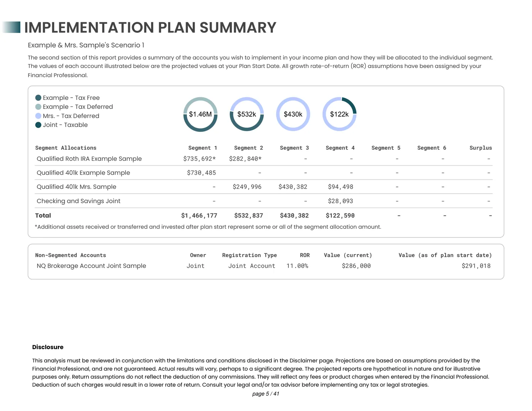The width and height of the screenshot is (532, 411).
Task: Click the Non-Segmented Accounts header
Action: (x=71, y=255)
